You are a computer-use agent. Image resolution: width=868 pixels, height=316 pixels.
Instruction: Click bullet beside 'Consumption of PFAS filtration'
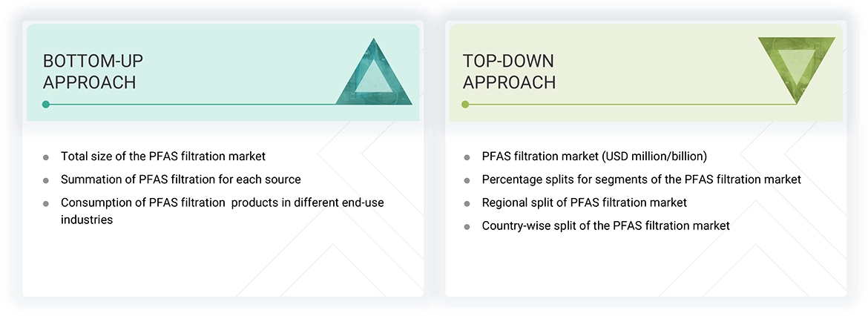point(46,203)
